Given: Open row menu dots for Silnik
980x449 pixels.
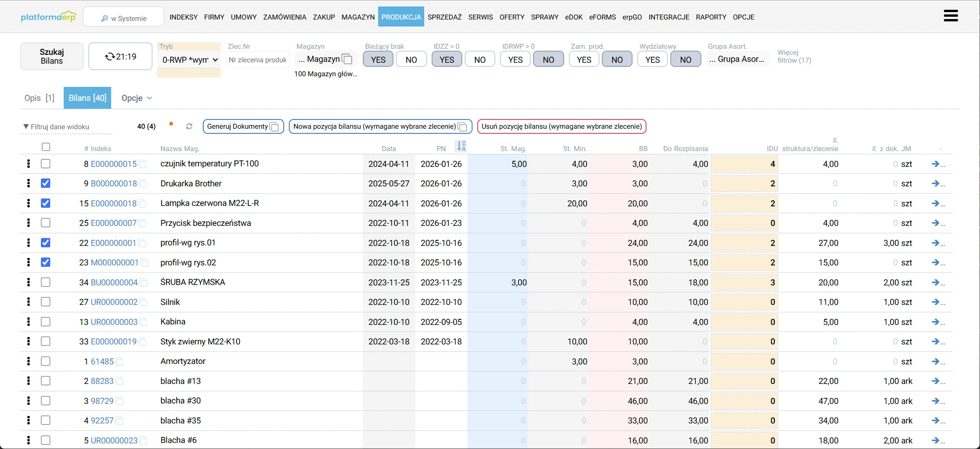Looking at the screenshot, I should tap(29, 302).
